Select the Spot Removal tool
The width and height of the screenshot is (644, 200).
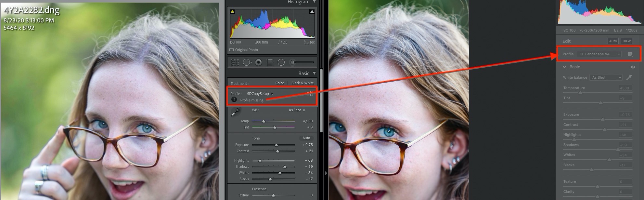point(247,62)
